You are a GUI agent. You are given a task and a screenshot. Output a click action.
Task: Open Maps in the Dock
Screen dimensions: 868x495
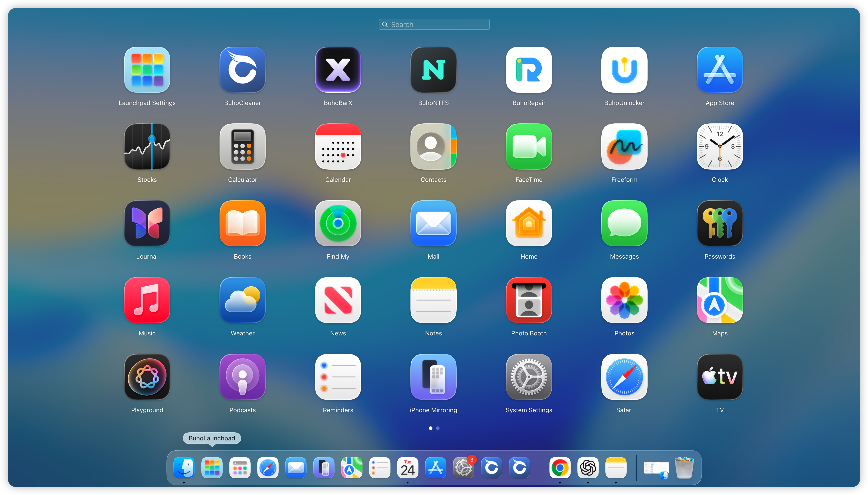tap(352, 468)
